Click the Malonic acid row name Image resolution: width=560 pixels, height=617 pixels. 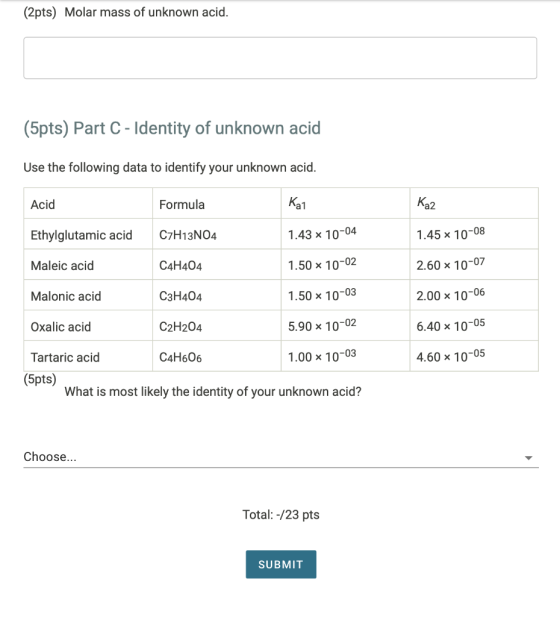coord(66,296)
